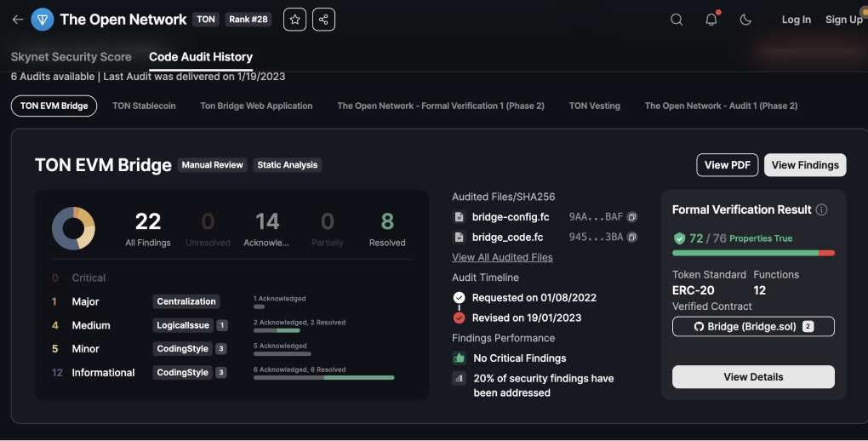Screen dimensions: 868x441
Task: Open Bridge (Bridge.sol) verified contract
Action: pyautogui.click(x=753, y=326)
